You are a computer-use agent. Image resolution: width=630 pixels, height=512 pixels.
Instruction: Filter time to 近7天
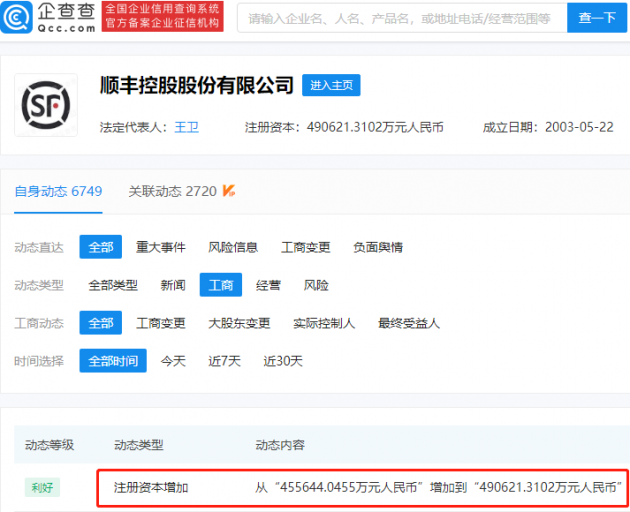click(x=224, y=361)
